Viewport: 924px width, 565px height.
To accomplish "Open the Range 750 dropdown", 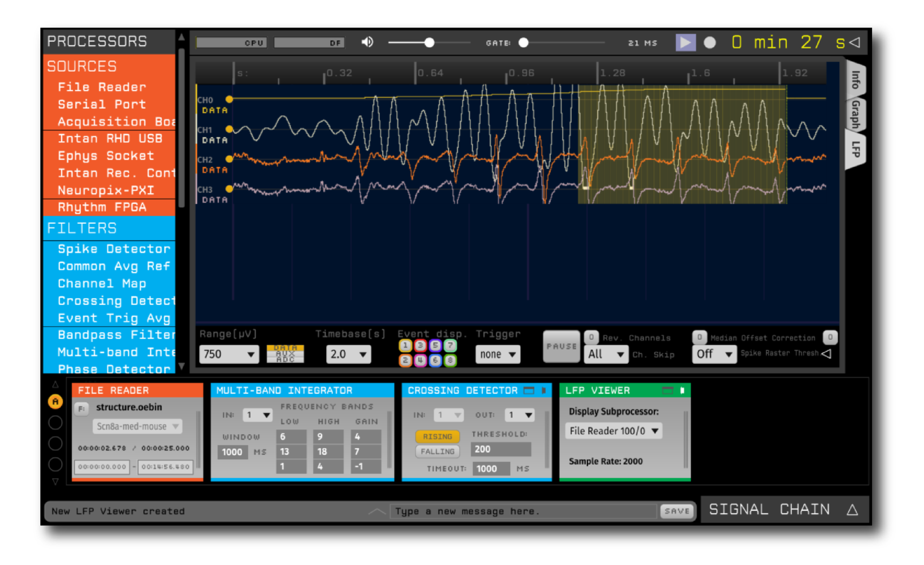I will click(229, 354).
